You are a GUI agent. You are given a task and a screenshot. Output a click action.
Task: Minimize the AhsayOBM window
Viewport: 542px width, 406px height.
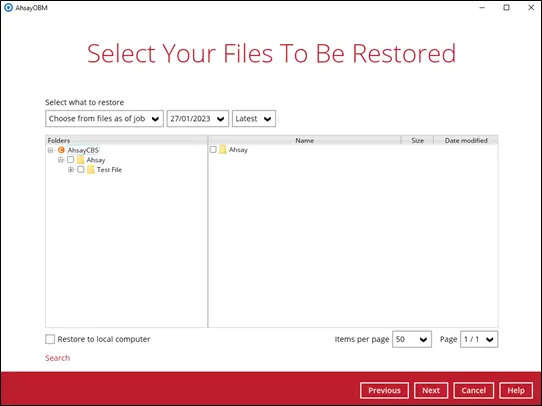[482, 8]
